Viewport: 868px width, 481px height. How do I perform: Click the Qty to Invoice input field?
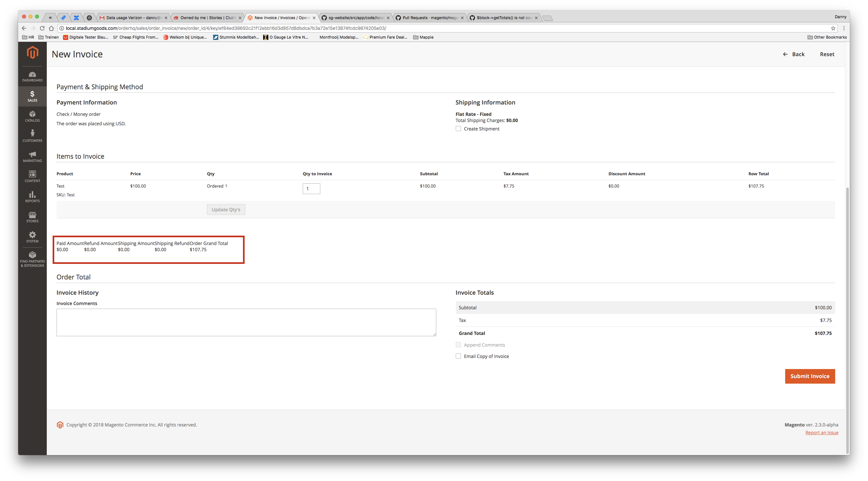[x=311, y=189]
